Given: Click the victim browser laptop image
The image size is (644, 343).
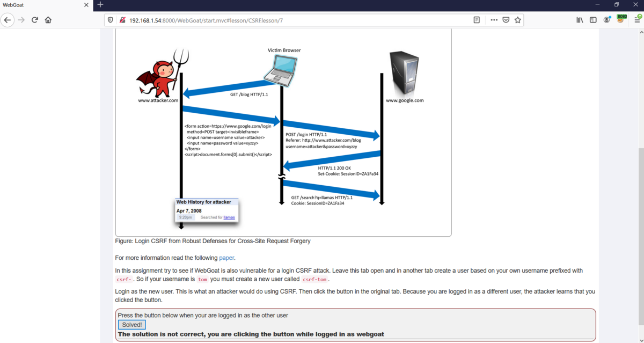Looking at the screenshot, I should pyautogui.click(x=281, y=70).
